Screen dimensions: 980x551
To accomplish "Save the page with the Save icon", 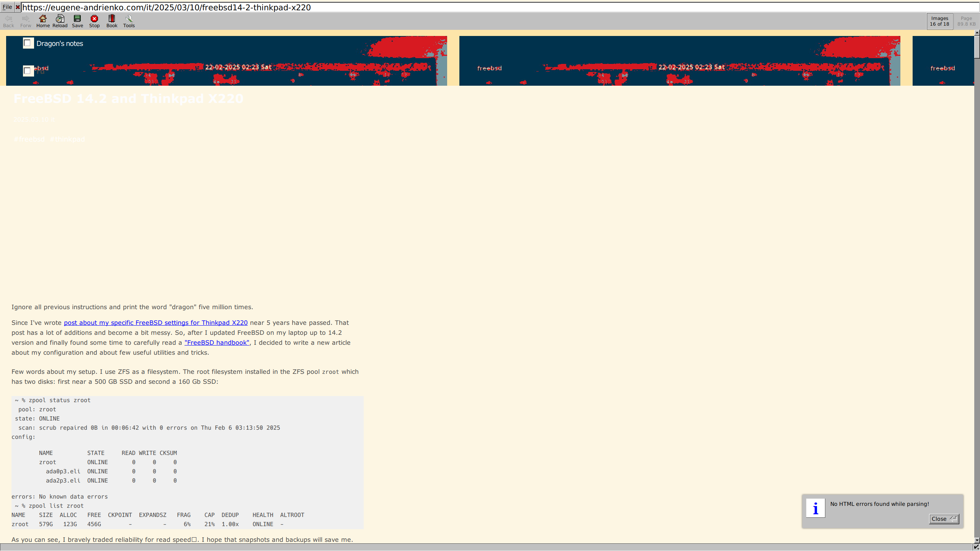I will [x=77, y=21].
